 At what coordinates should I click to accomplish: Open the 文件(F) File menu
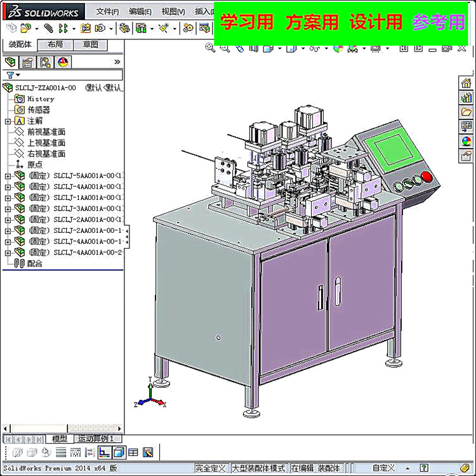click(107, 11)
